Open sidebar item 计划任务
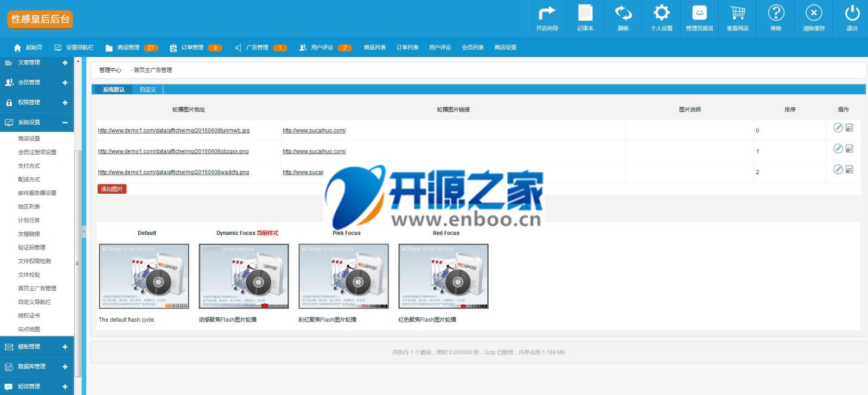 click(29, 220)
